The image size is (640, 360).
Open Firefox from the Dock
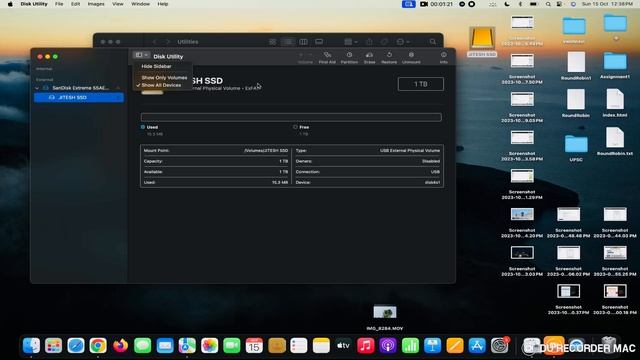click(120, 346)
